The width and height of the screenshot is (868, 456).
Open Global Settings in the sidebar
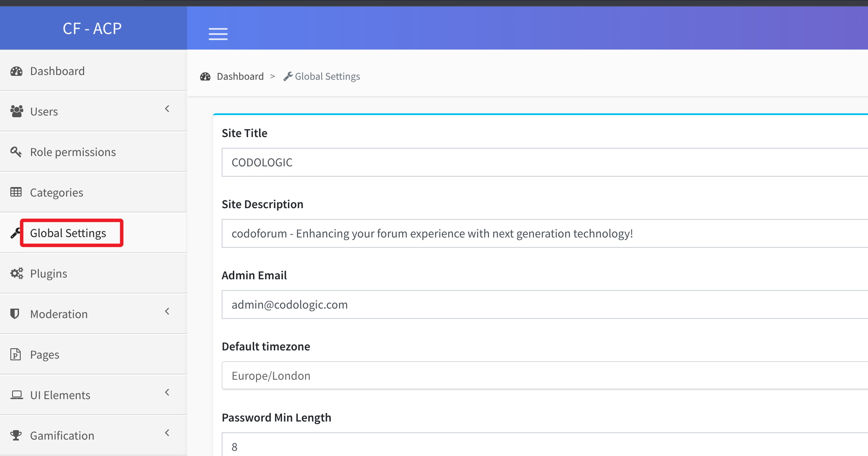pyautogui.click(x=68, y=233)
